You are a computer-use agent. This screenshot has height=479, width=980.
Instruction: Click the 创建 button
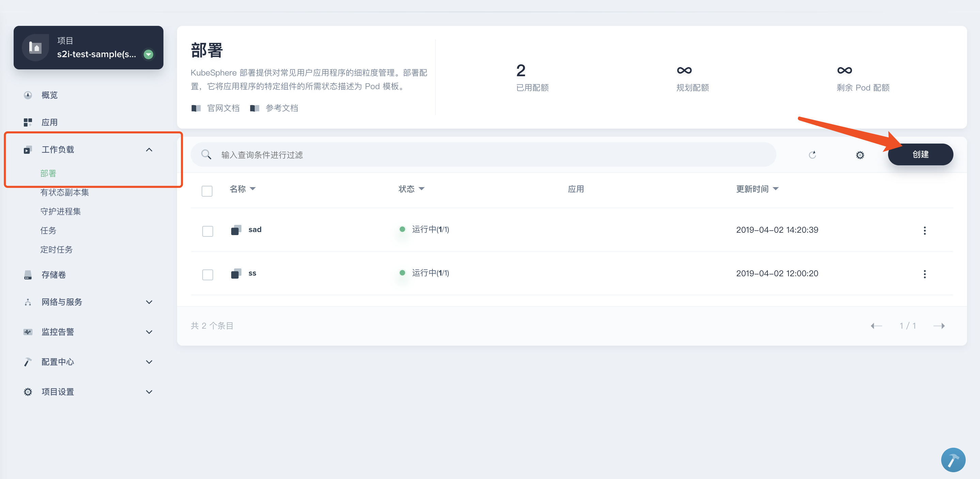click(x=920, y=154)
